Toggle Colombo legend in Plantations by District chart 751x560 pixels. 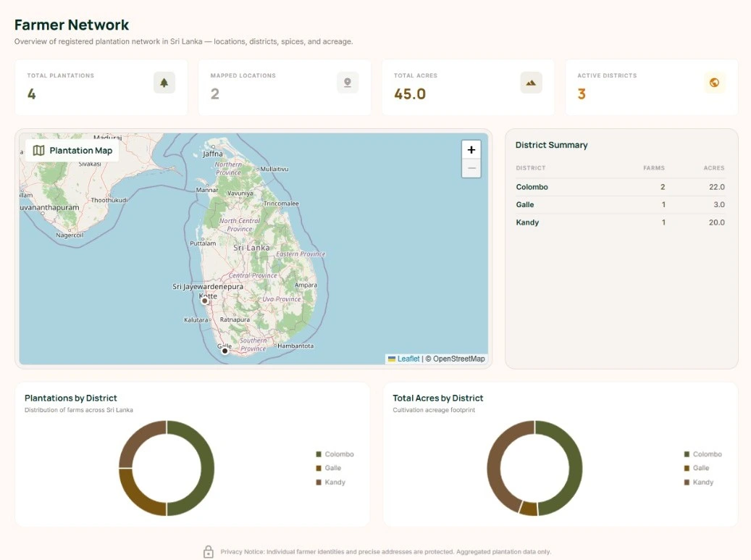coord(335,454)
